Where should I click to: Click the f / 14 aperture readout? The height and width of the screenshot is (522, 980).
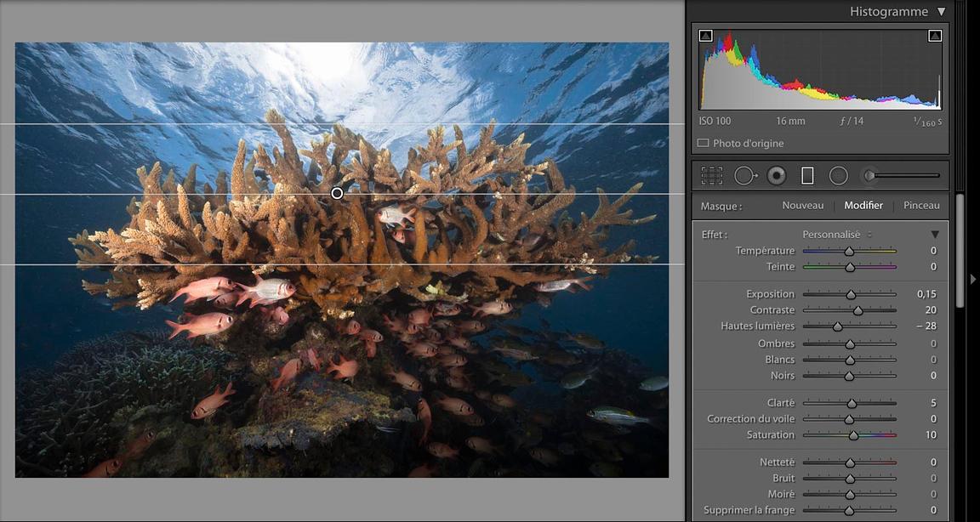pyautogui.click(x=851, y=121)
